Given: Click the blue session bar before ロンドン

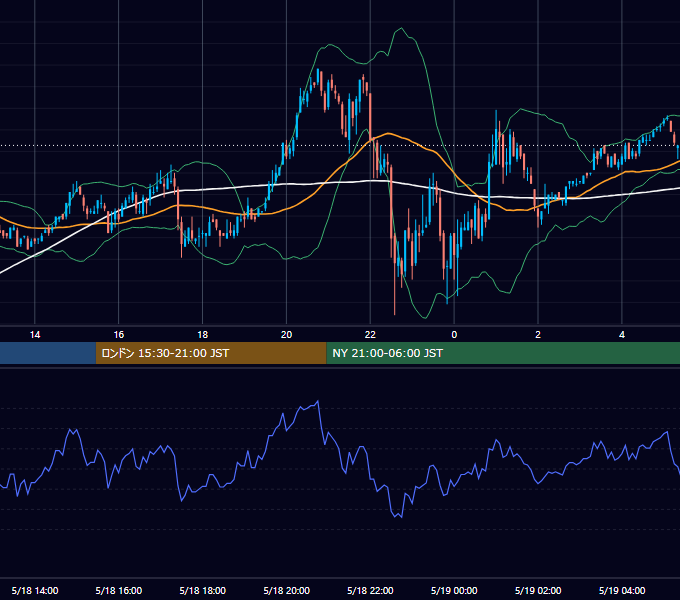Looking at the screenshot, I should click(48, 353).
